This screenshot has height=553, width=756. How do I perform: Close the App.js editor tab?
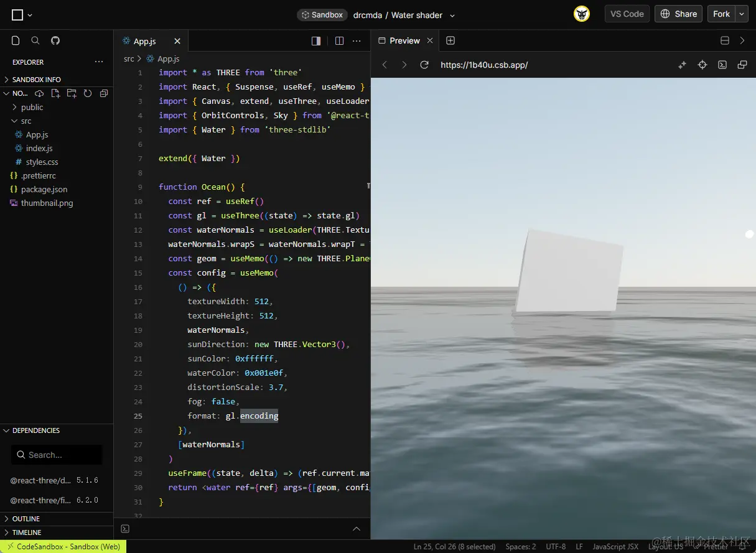[177, 41]
